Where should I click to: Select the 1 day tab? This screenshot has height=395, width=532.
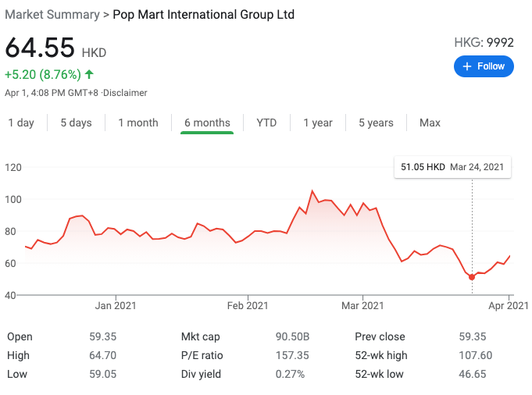21,123
